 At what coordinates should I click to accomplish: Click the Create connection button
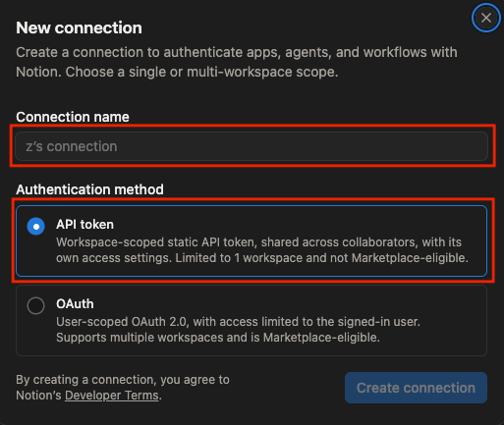(416, 388)
